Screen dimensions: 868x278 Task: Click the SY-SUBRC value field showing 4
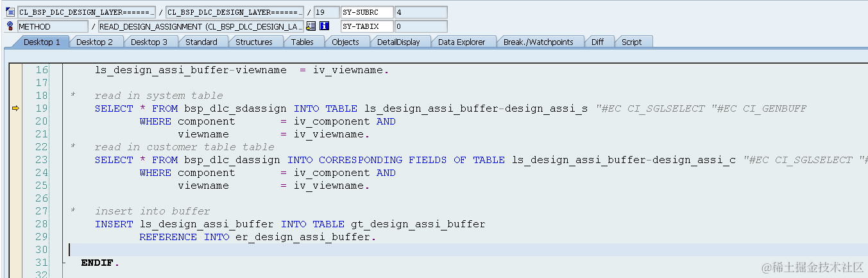coord(421,12)
